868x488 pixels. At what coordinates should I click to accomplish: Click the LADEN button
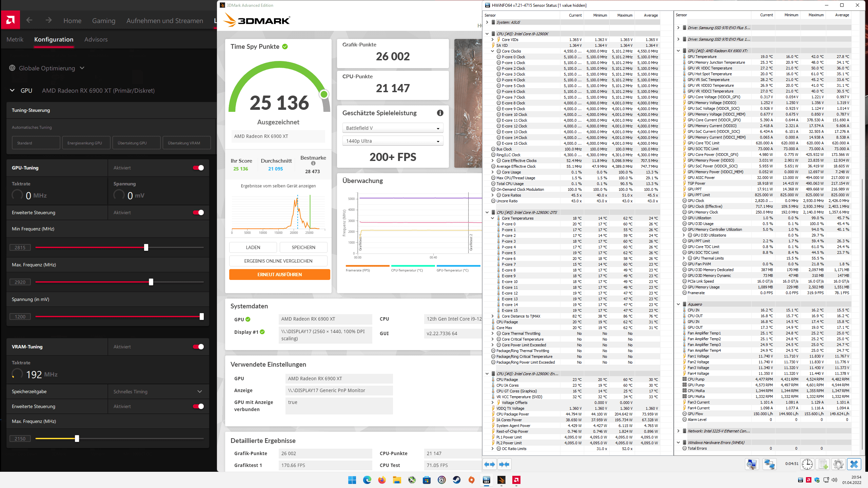(x=253, y=247)
